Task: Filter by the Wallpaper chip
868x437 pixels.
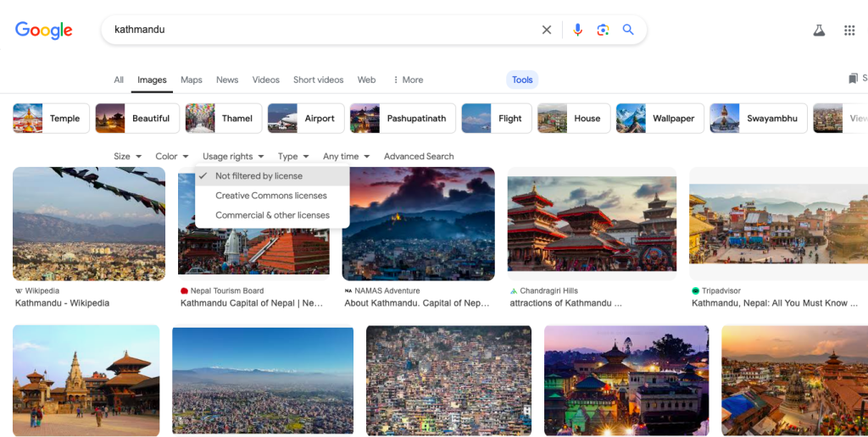Action: [659, 119]
